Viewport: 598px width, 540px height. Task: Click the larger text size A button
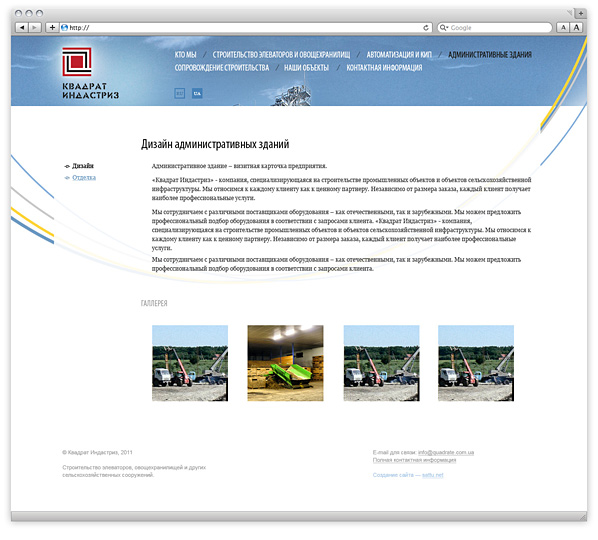pyautogui.click(x=576, y=27)
